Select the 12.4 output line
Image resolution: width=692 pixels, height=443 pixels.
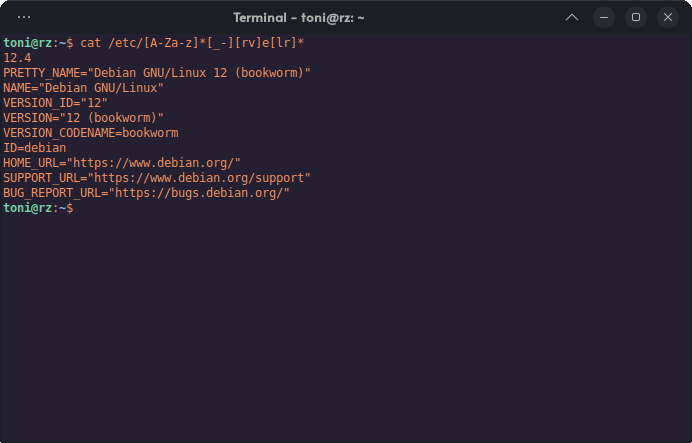[17, 58]
